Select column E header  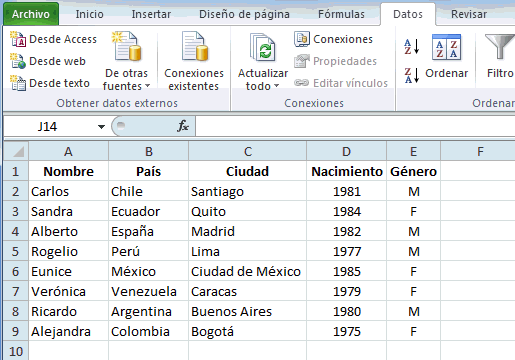tap(413, 151)
